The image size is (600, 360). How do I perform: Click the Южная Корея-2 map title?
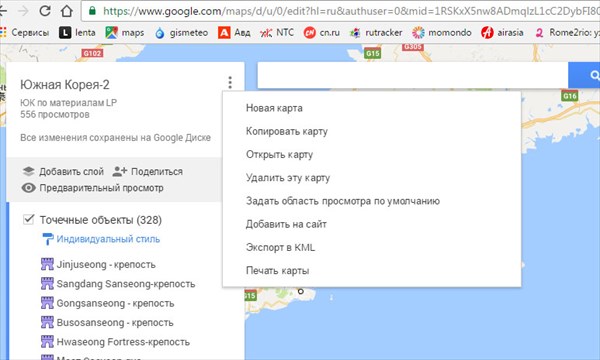pyautogui.click(x=65, y=85)
